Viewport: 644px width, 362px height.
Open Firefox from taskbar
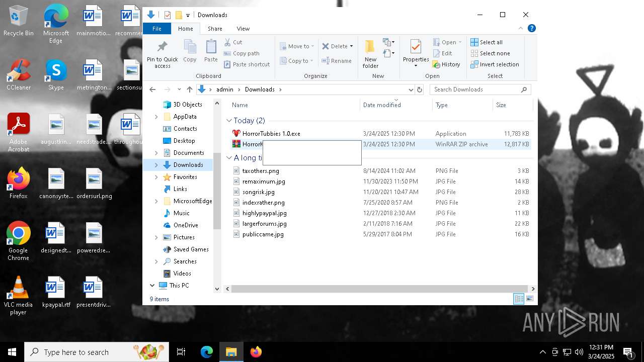tap(256, 352)
